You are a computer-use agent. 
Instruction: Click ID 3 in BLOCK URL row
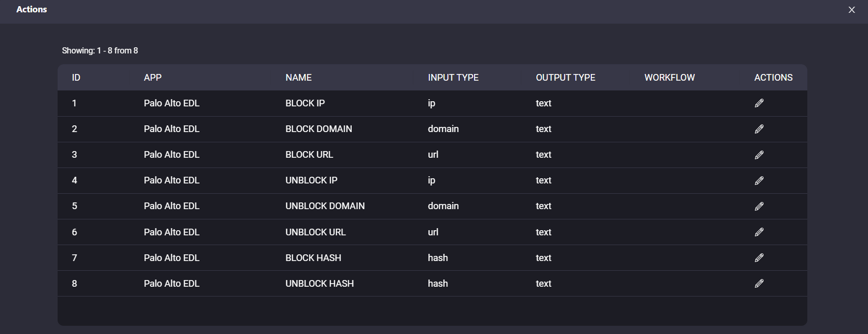click(x=75, y=155)
